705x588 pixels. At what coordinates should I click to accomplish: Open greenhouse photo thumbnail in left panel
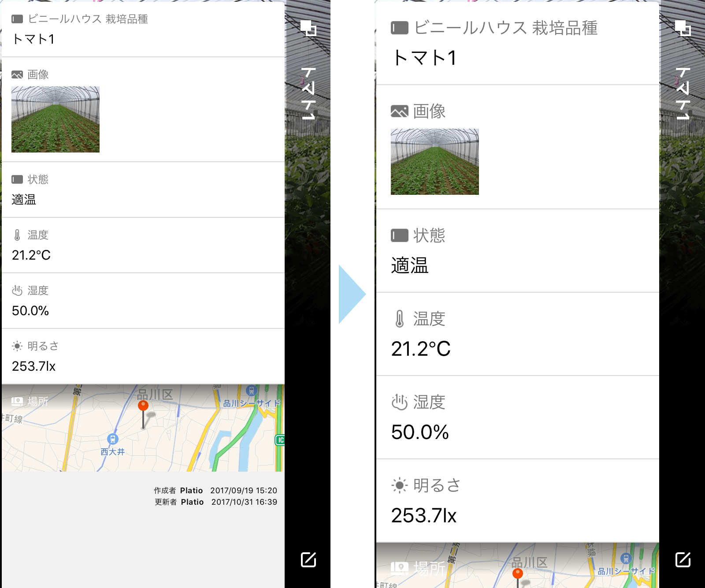56,119
